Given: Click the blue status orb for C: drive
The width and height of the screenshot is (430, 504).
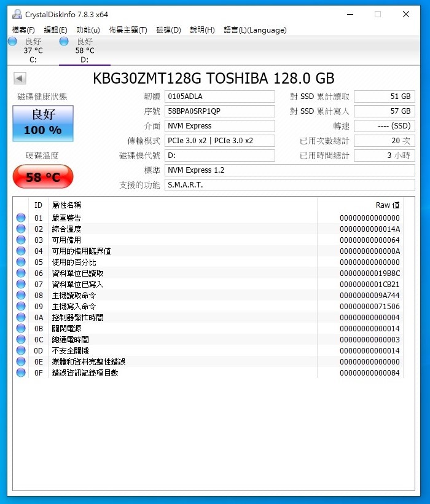Looking at the screenshot, I should [x=12, y=41].
